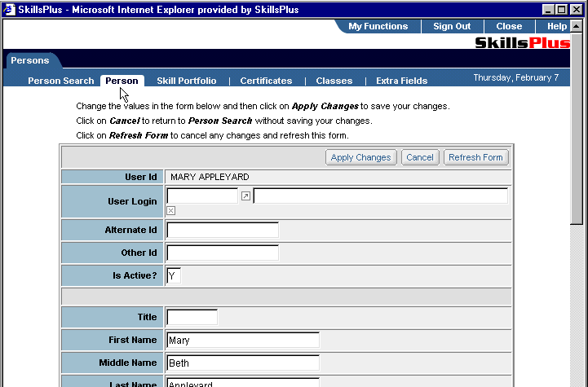Maximize the Internet Explorer window
Image resolution: width=588 pixels, height=387 pixels.
(x=562, y=9)
